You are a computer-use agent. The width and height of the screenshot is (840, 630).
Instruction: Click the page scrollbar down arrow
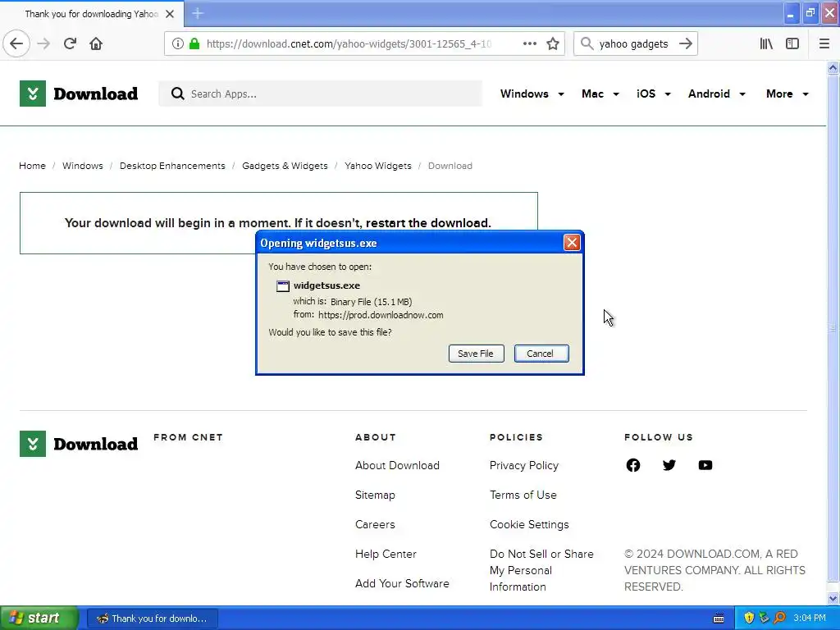pyautogui.click(x=833, y=598)
